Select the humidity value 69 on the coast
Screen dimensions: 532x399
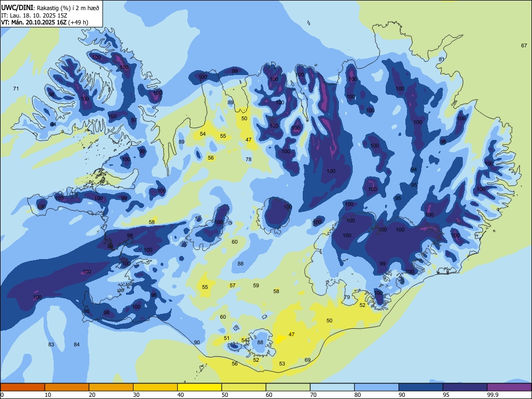[x=307, y=360]
